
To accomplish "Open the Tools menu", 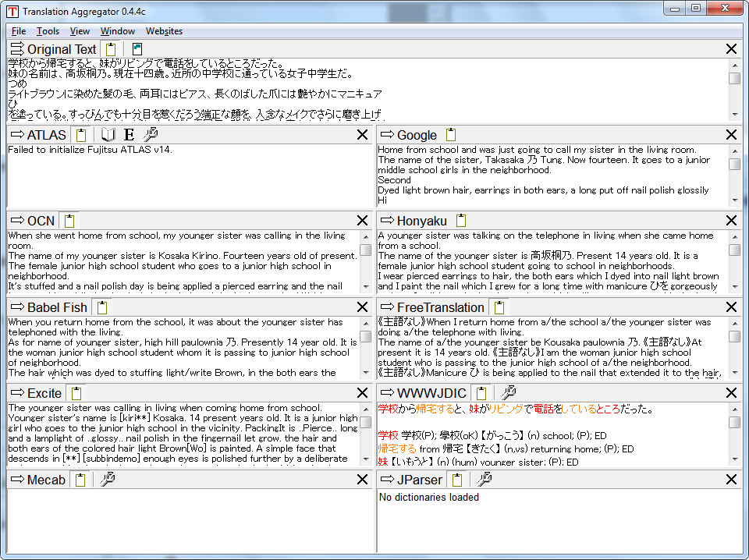I will 48,31.
